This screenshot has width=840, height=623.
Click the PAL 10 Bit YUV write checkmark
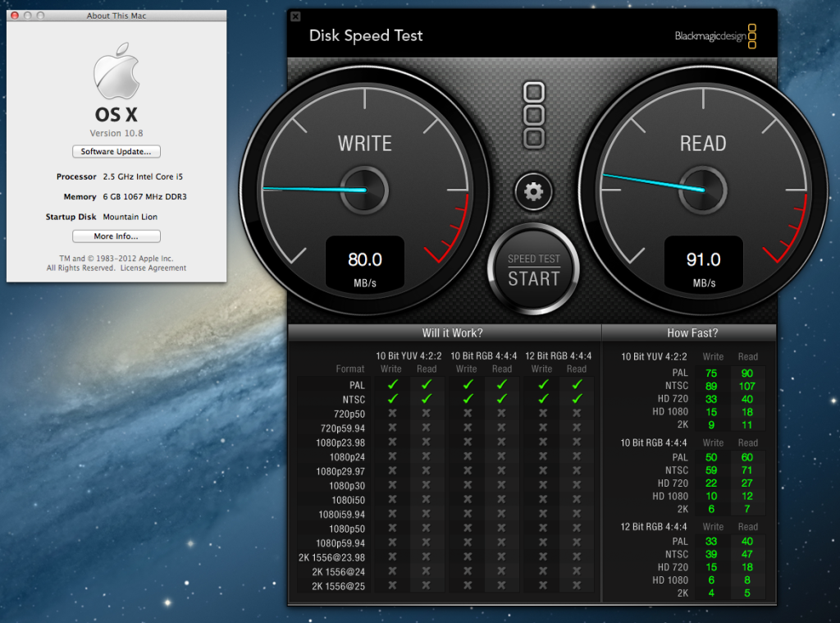click(x=393, y=384)
